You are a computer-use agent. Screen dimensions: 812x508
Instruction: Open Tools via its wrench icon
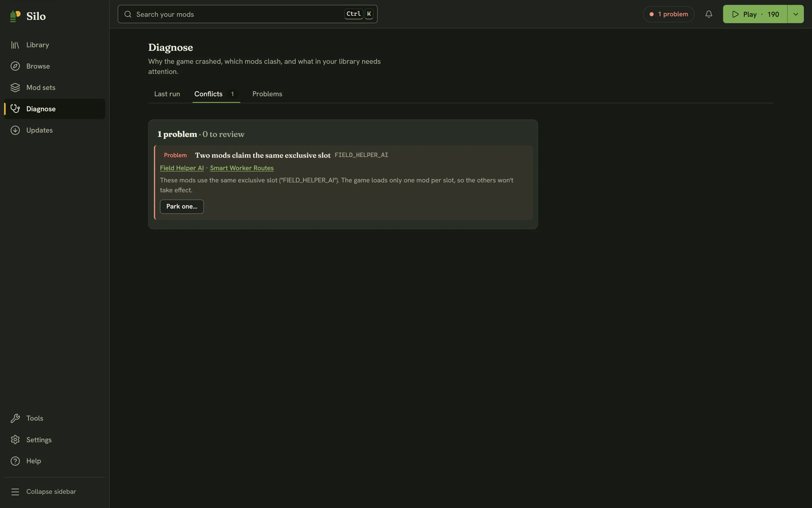15,418
